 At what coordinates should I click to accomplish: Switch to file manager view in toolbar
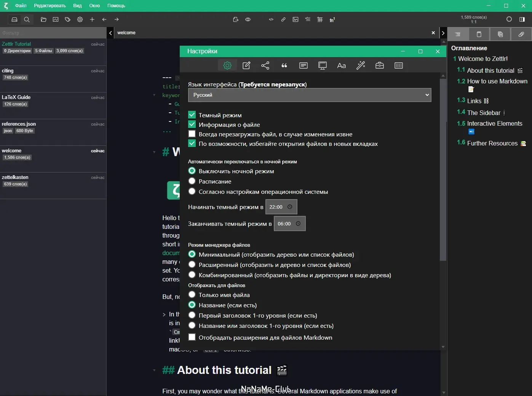point(14,19)
